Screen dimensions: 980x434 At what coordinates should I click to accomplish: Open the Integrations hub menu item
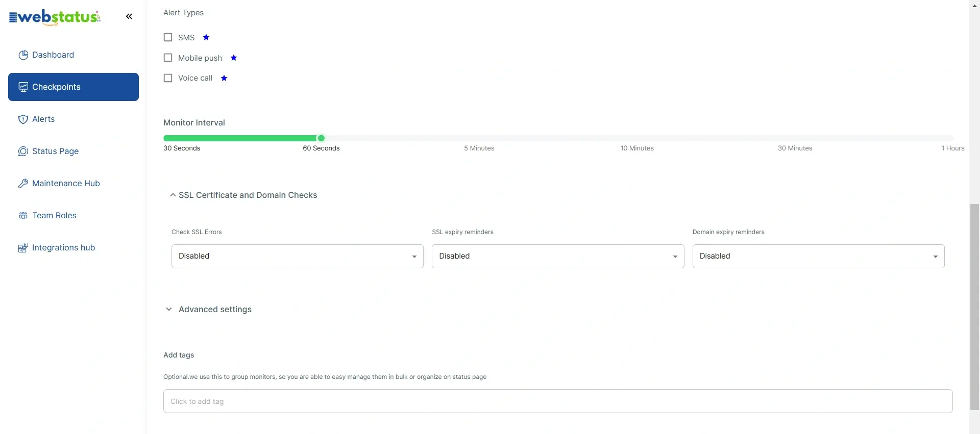pos(73,248)
